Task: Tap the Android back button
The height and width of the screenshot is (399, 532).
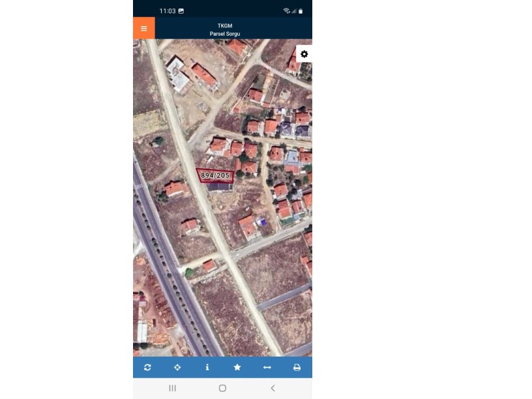Action: coord(273,388)
